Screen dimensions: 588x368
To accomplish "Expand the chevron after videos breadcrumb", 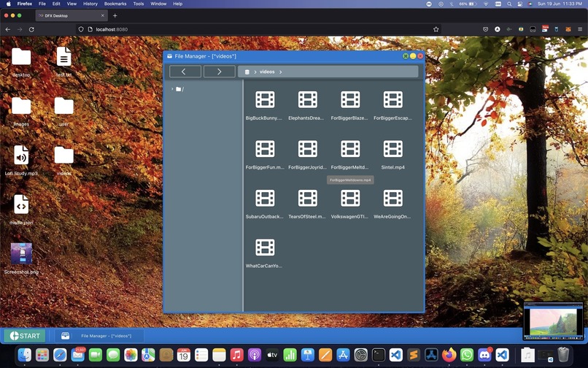I will 280,72.
